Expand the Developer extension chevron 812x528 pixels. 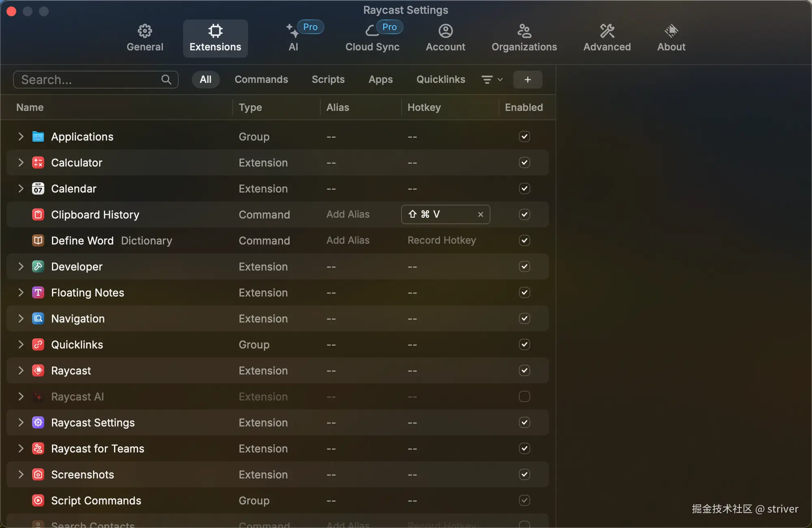pos(21,266)
